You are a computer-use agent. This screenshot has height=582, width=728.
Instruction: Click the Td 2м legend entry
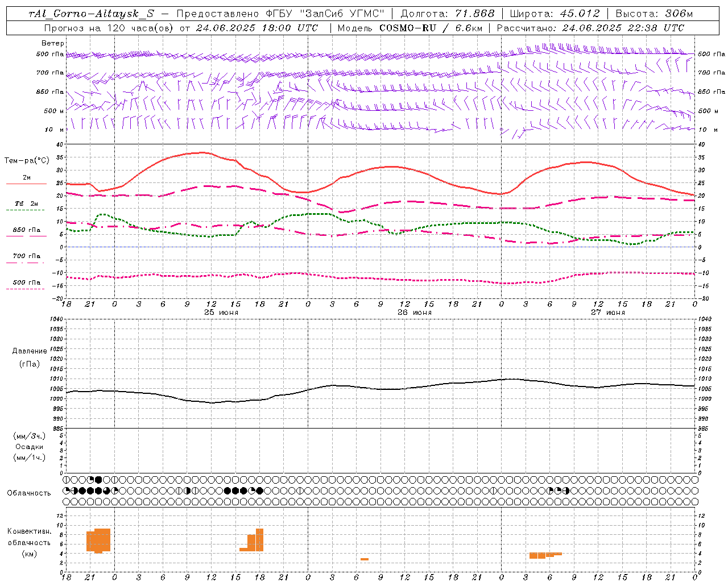26,203
